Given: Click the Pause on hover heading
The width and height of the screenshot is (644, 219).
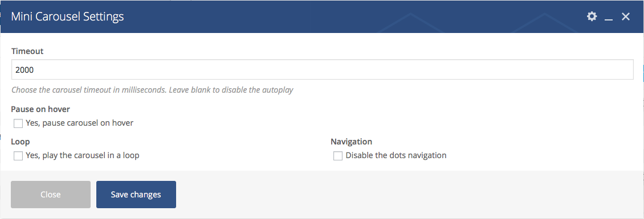Looking at the screenshot, I should (40, 109).
